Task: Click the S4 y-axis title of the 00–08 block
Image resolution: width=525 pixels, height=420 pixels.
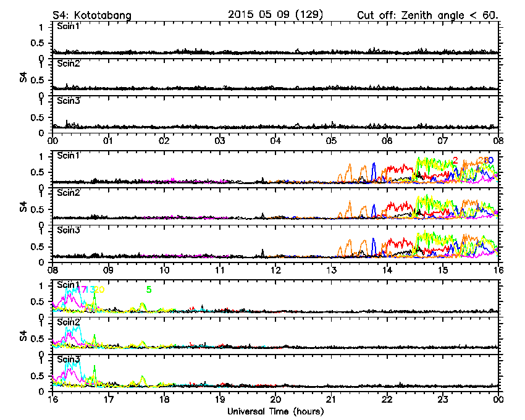Action: (23, 77)
